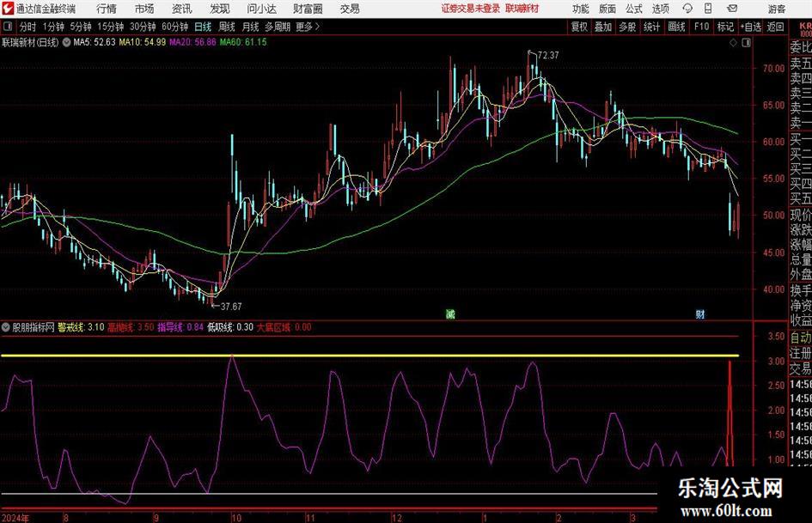Screen dimensions: 812x523
Task: Click the 联瑞新材 stock name link
Action: point(522,9)
